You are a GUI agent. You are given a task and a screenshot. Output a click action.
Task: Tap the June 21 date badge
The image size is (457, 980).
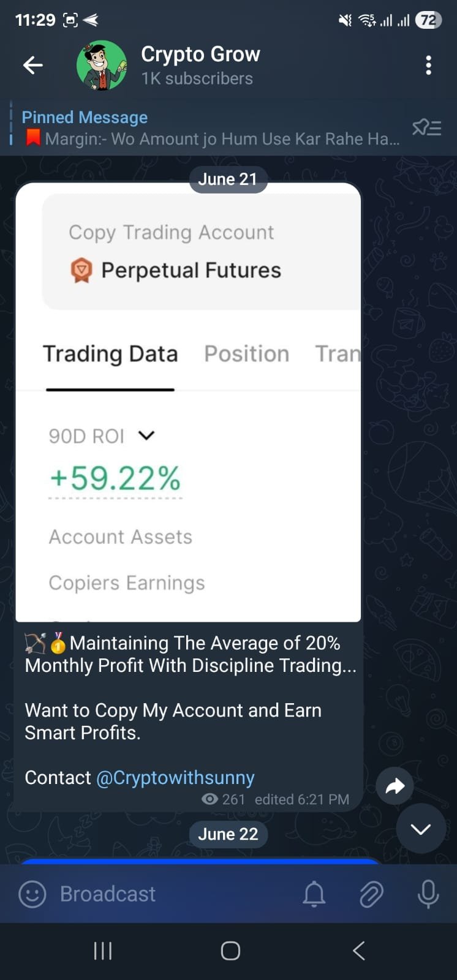pyautogui.click(x=228, y=179)
